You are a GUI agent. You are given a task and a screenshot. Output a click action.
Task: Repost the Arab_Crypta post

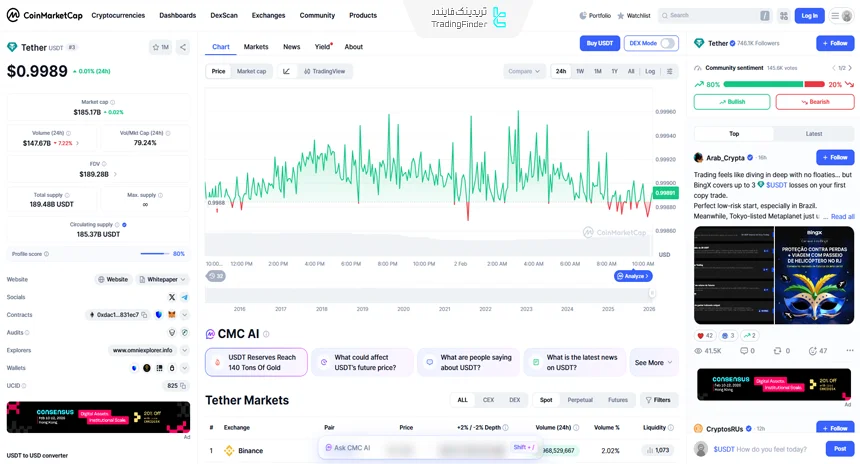coord(777,351)
